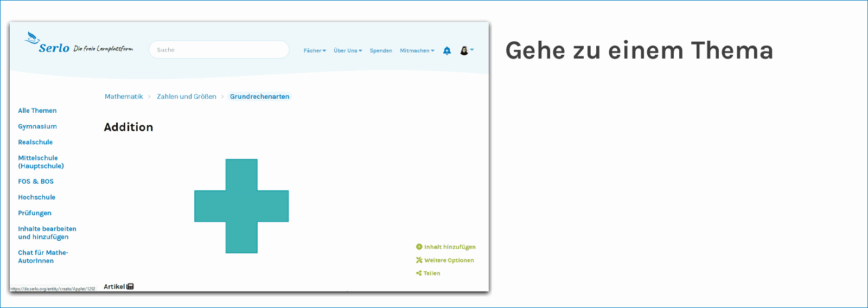Screen dimensions: 868x308
Task: Select Realschule in sidebar
Action: tap(35, 142)
